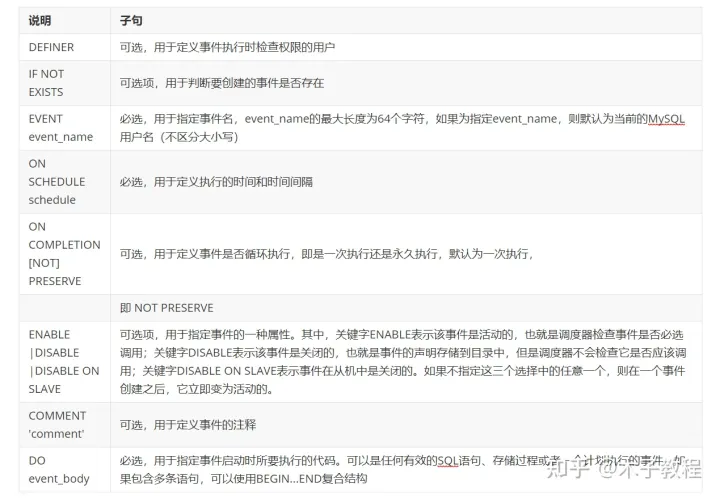The width and height of the screenshot is (720, 498).
Task: Click the description '可选项，用于判断要创建的事件是否存在'
Action: (x=222, y=83)
